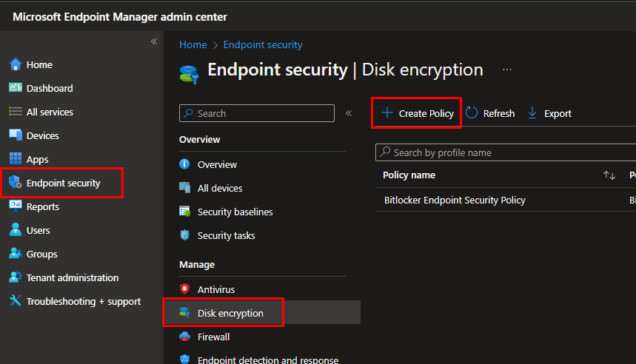Viewport: 636px width, 364px height.
Task: Open Bitlocker Endpoint Security Policy
Action: coord(455,200)
